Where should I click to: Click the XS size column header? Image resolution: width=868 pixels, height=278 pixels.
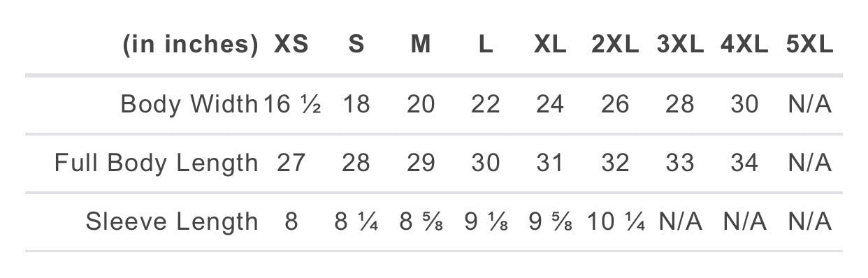pyautogui.click(x=291, y=45)
